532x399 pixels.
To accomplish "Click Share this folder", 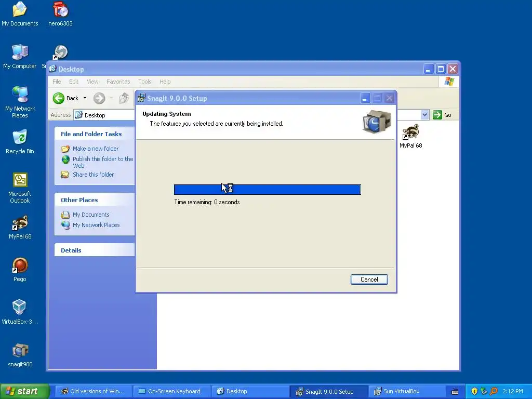I will [x=94, y=175].
